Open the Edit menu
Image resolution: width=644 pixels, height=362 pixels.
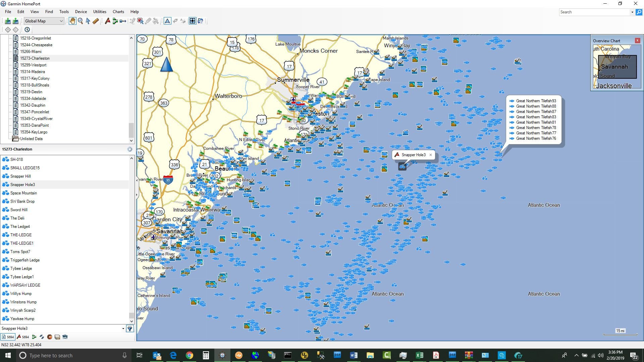[x=21, y=12]
